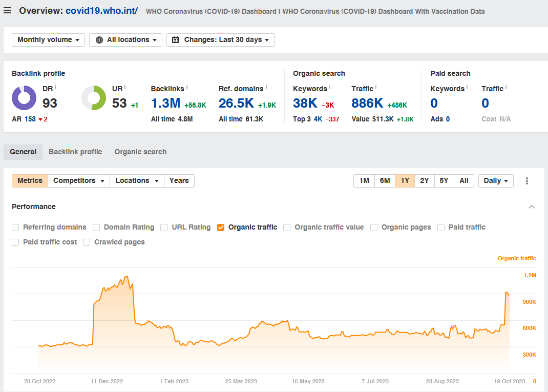This screenshot has width=548, height=392.
Task: Click the UR info icon
Action: click(125, 87)
